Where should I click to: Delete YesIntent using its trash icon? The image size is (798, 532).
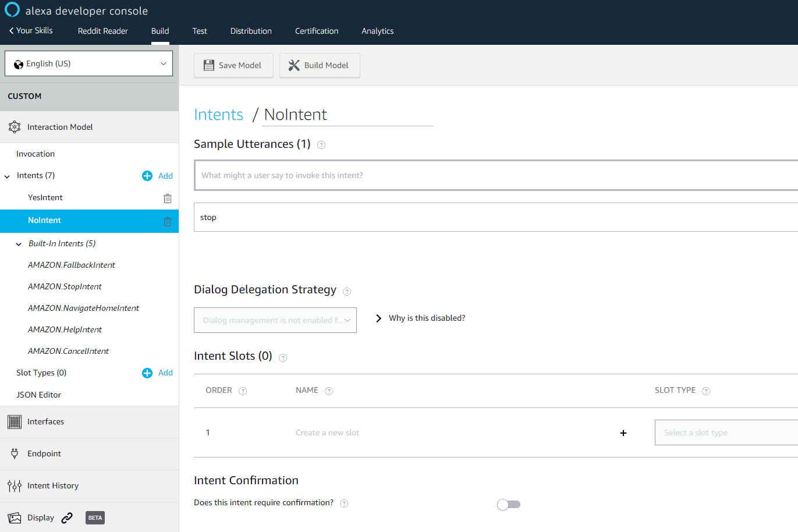pyautogui.click(x=168, y=198)
